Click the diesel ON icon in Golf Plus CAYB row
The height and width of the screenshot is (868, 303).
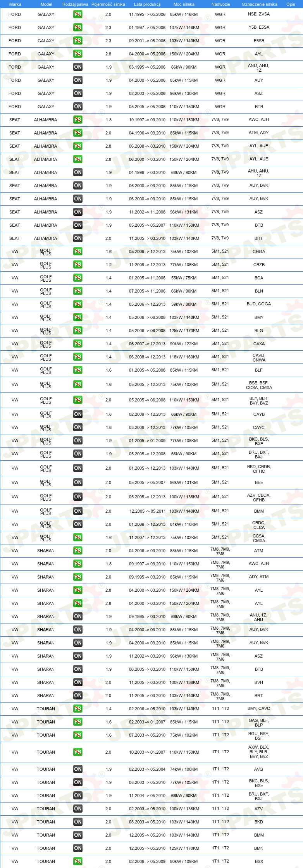pyautogui.click(x=78, y=414)
